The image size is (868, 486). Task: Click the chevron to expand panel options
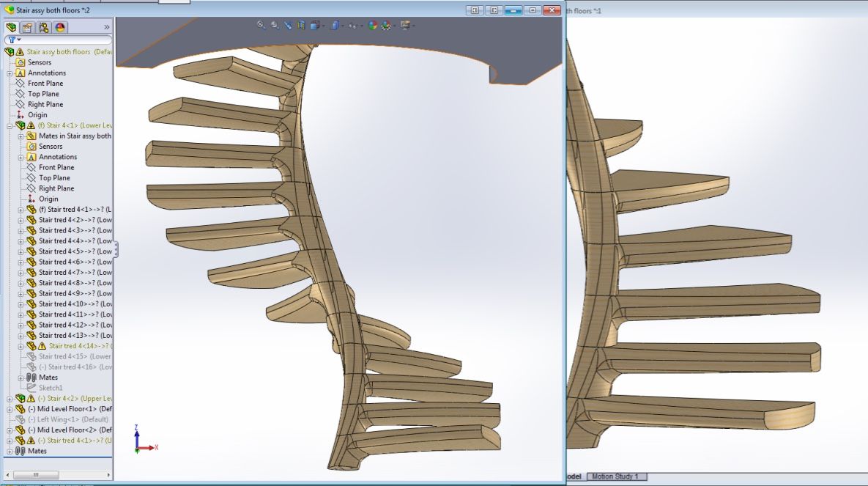tap(107, 27)
